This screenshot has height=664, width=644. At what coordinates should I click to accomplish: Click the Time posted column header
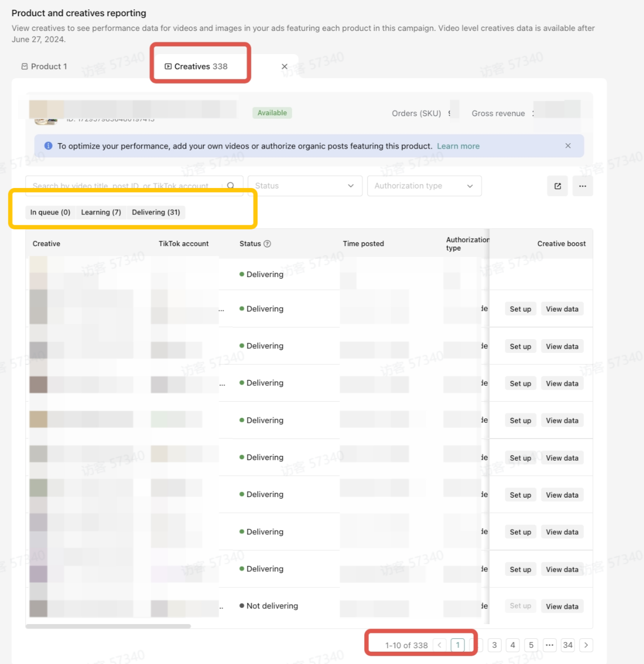coord(364,244)
